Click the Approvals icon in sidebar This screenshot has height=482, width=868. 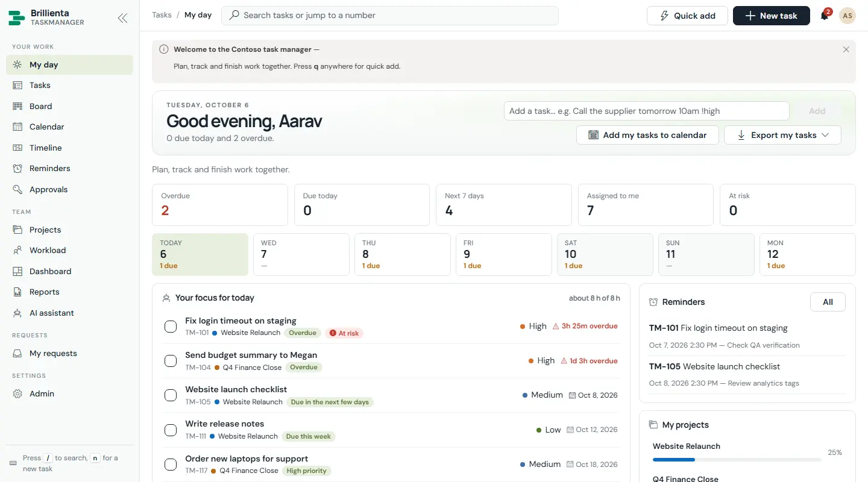pyautogui.click(x=17, y=189)
